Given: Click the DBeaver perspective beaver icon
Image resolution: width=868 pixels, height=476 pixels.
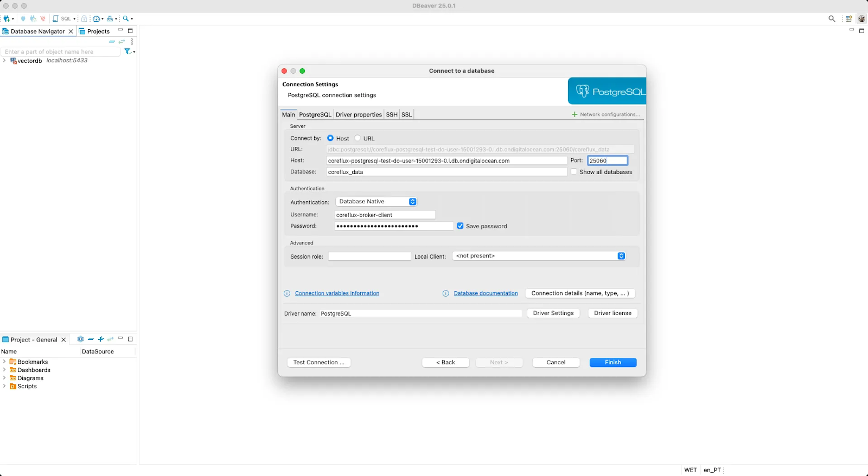Looking at the screenshot, I should (861, 18).
